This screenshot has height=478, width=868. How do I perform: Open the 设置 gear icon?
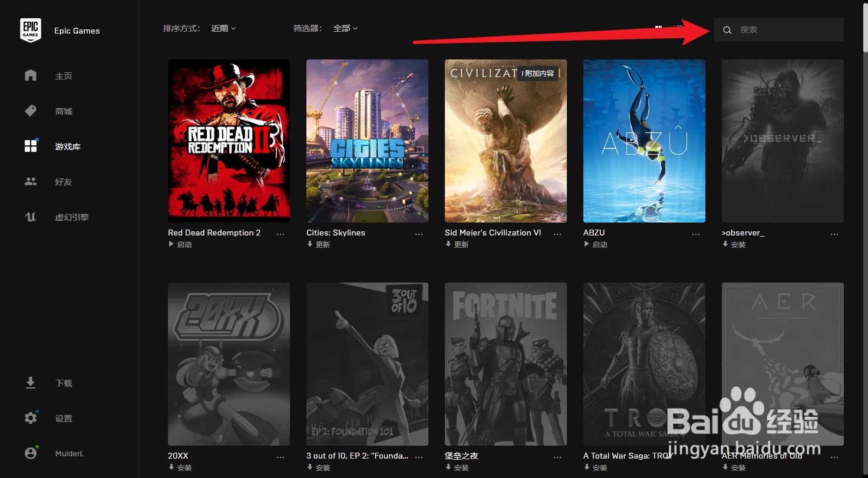point(31,419)
